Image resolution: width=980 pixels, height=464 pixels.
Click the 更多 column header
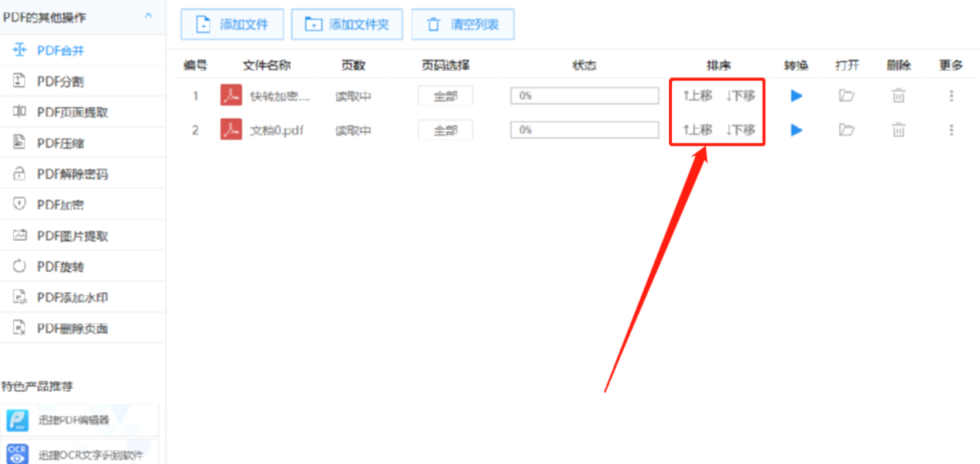(951, 66)
